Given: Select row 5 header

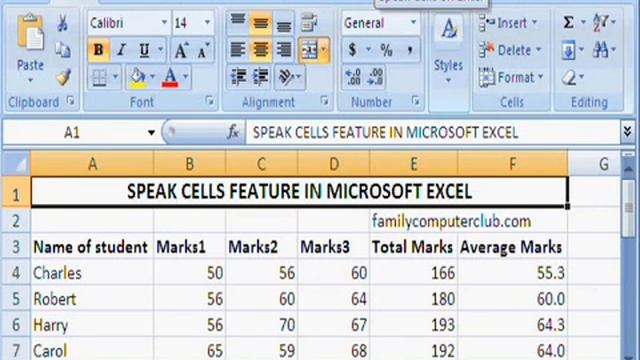Looking at the screenshot, I should click(x=16, y=299).
